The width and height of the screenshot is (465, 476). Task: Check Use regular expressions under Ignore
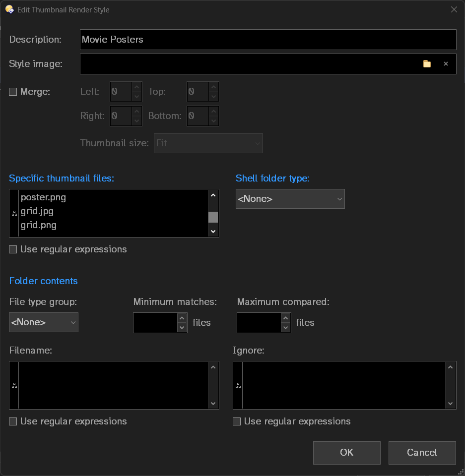(237, 421)
